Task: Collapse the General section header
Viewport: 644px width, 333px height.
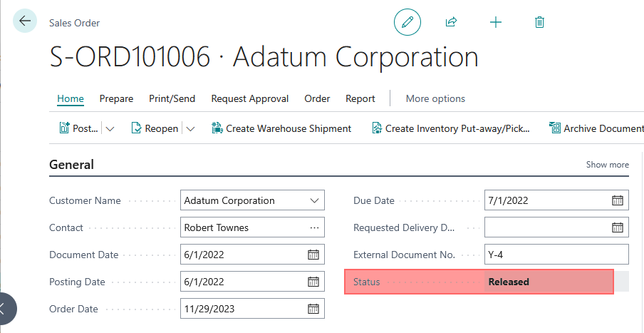Action: 71,165
